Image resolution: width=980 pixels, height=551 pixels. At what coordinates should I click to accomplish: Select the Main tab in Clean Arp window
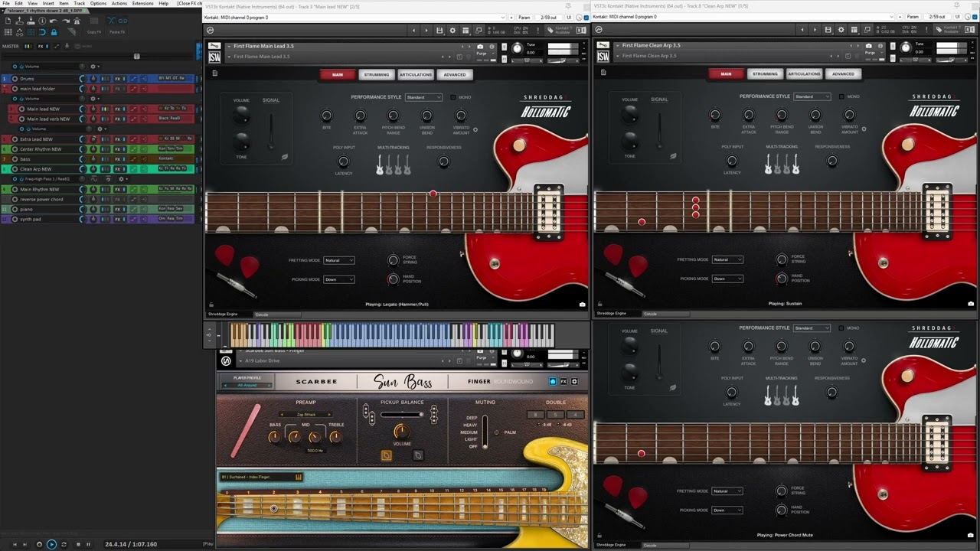tap(726, 73)
